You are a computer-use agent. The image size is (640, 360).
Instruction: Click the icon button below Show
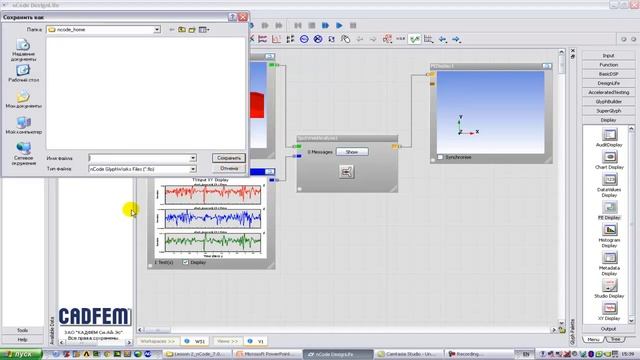[346, 172]
